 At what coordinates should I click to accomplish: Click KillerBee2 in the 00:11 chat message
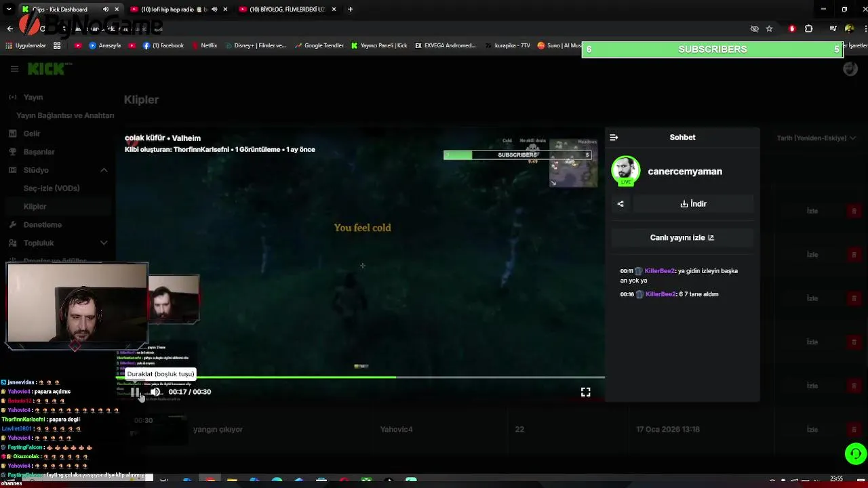pos(659,271)
